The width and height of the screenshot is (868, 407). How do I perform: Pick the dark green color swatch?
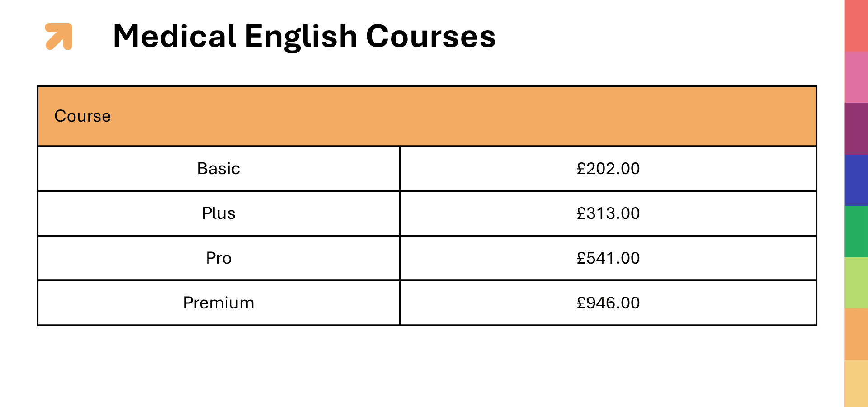[856, 232]
